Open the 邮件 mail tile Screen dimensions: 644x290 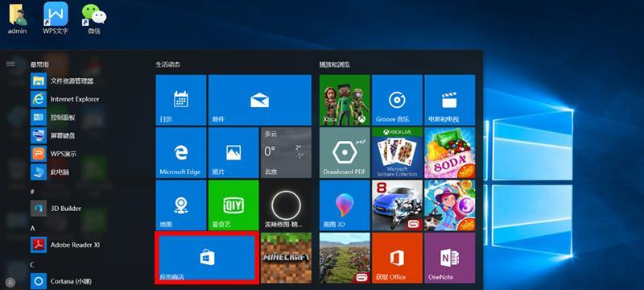pyautogui.click(x=259, y=100)
